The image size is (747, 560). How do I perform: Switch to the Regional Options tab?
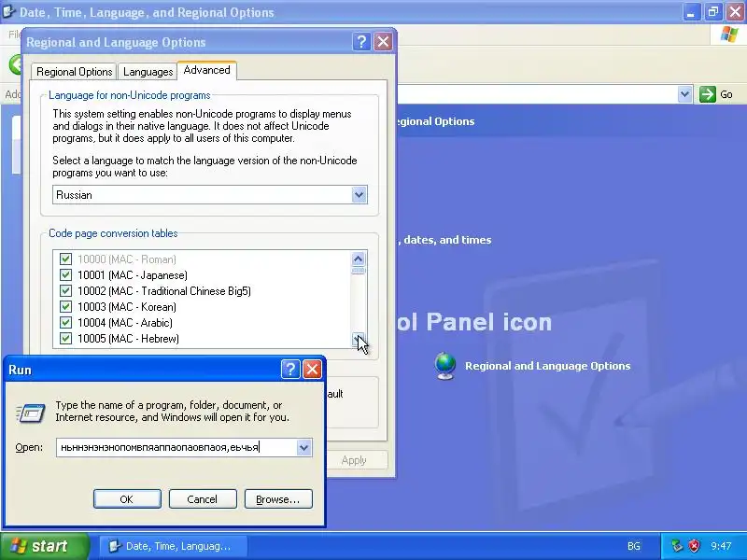(75, 72)
